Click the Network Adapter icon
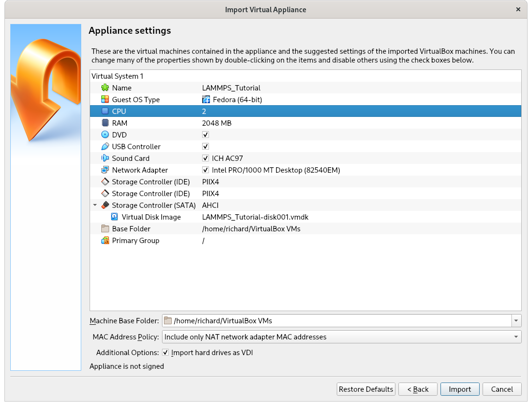 [105, 170]
